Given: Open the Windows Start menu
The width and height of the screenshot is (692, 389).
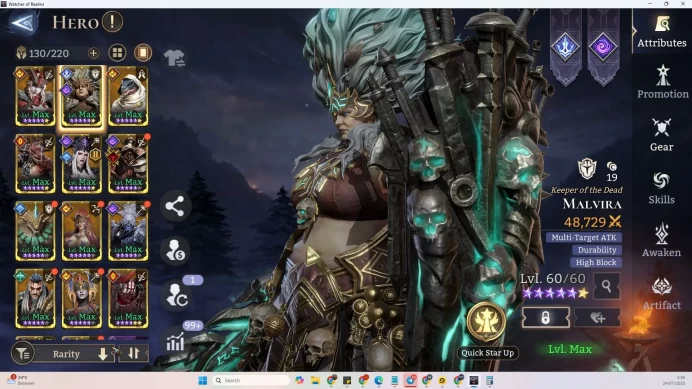Looking at the screenshot, I should pos(203,380).
